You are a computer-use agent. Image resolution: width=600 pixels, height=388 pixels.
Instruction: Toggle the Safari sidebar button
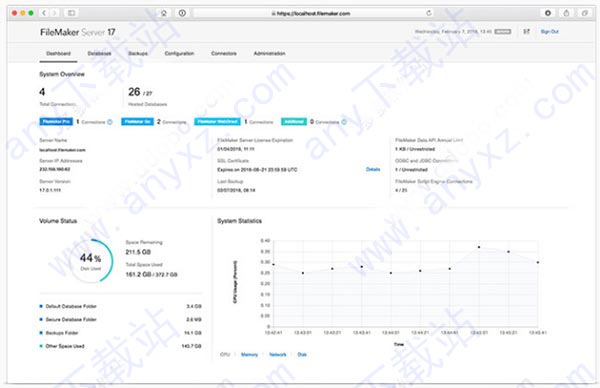(x=71, y=13)
